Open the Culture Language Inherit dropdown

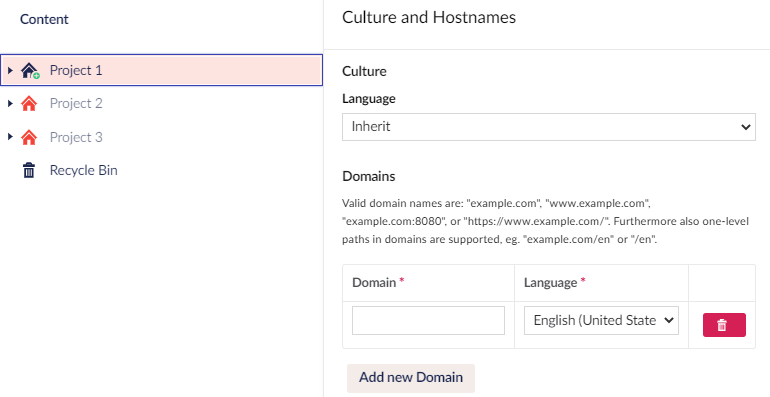pyautogui.click(x=549, y=127)
